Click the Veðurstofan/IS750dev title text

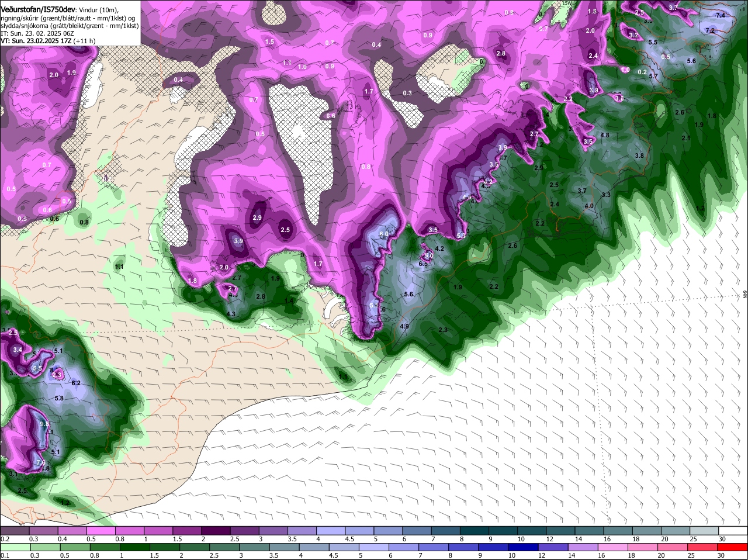(38, 9)
